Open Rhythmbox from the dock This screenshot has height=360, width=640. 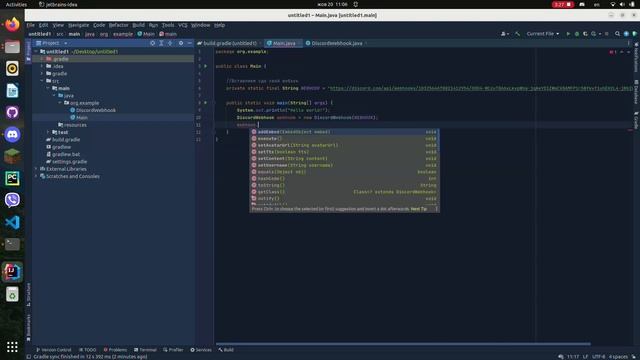pos(12,69)
